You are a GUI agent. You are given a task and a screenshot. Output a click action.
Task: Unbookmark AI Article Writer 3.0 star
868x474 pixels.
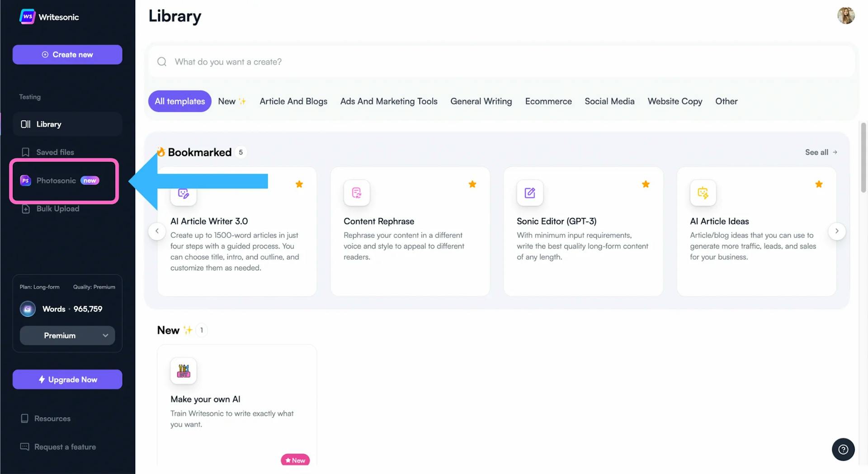click(299, 184)
